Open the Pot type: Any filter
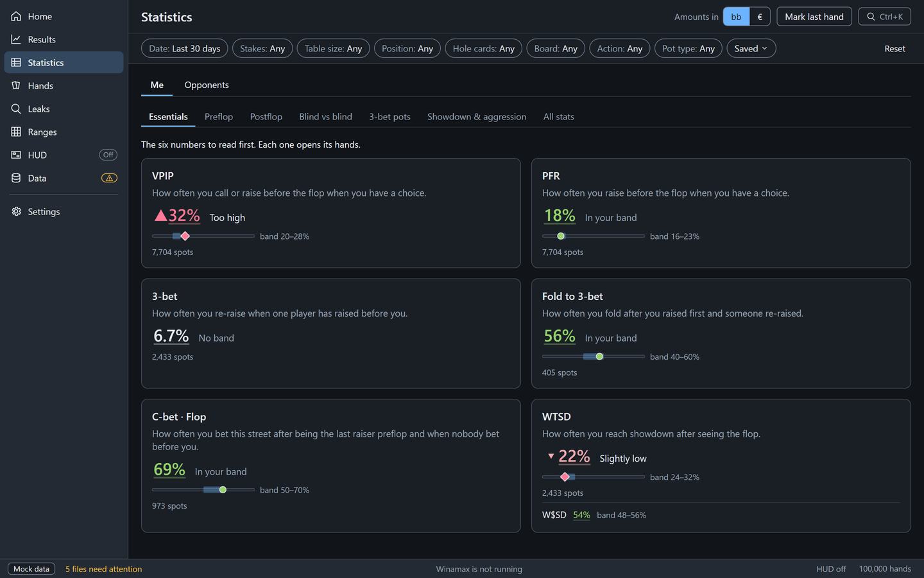Screen dimensions: 924x578 tap(689, 48)
